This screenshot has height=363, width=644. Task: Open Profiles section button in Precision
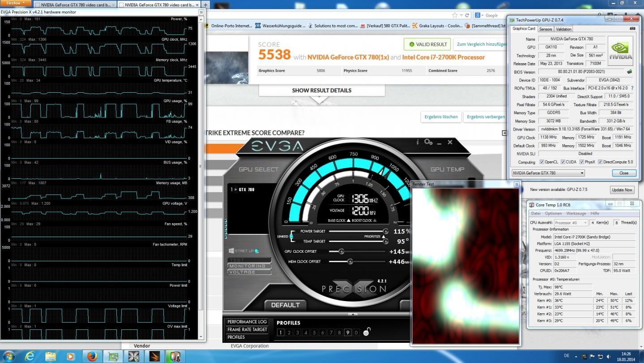click(x=247, y=337)
